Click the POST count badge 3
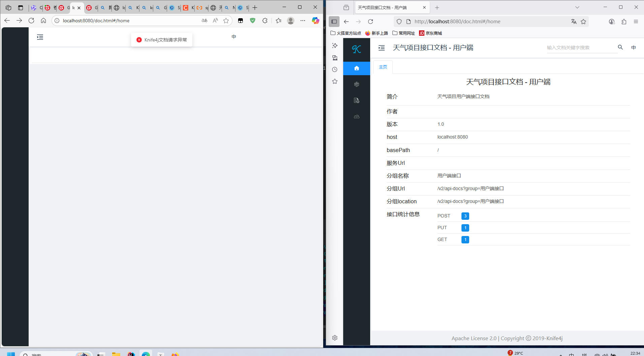This screenshot has width=644, height=356. pos(465,216)
